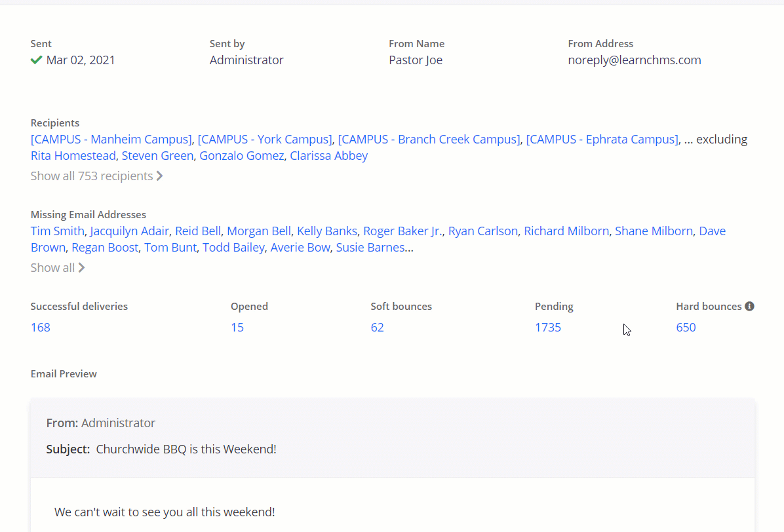Open Clarissa Abbey's profile link
784x532 pixels.
click(328, 156)
